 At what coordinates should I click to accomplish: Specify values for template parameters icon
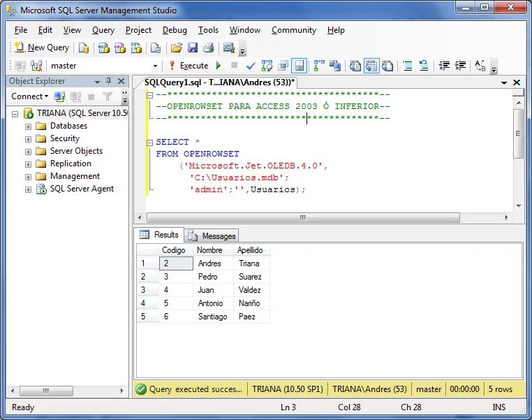pyautogui.click(x=480, y=66)
